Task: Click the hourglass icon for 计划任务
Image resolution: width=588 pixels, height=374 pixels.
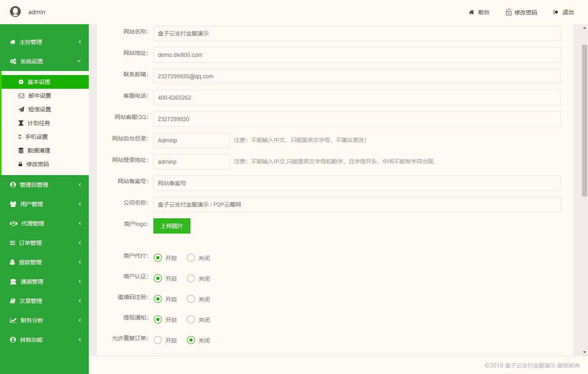Action: coord(21,123)
